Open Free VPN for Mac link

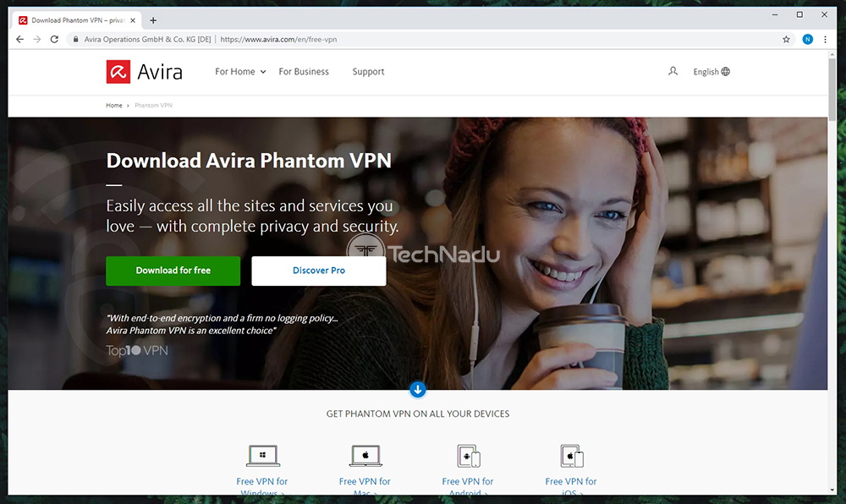coord(365,487)
